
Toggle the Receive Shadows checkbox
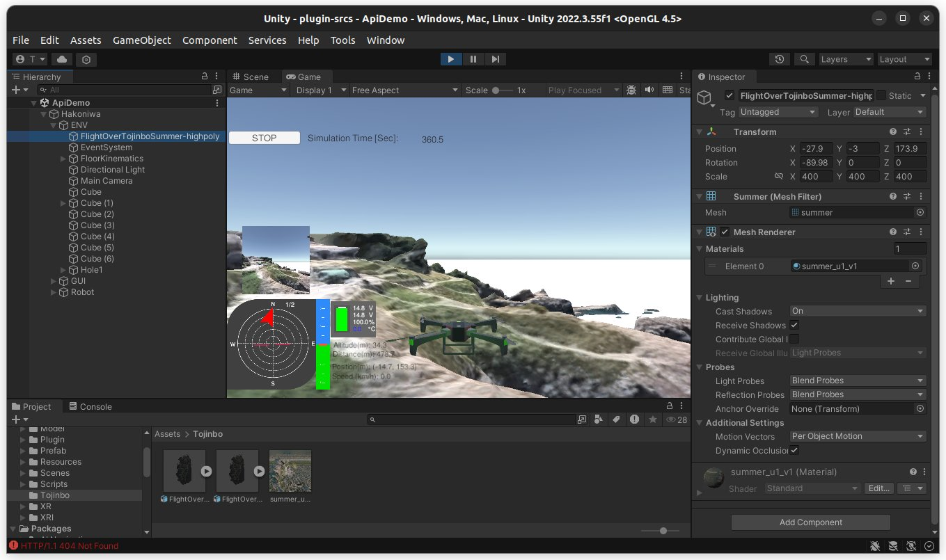pos(794,326)
